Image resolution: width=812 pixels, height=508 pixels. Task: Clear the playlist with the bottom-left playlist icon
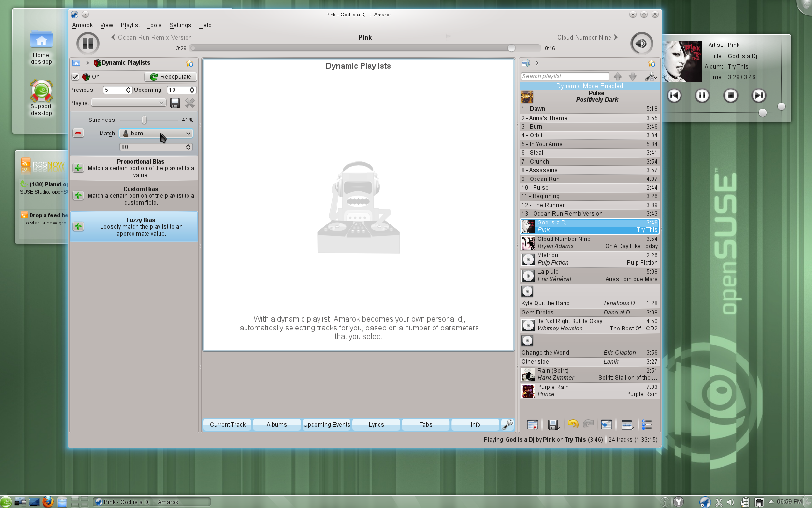tap(533, 425)
